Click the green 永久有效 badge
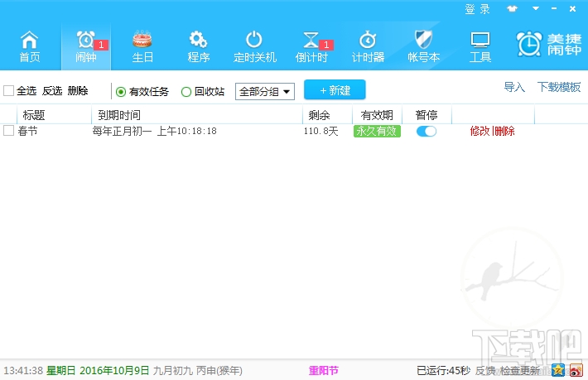This screenshot has width=588, height=380. [x=377, y=131]
